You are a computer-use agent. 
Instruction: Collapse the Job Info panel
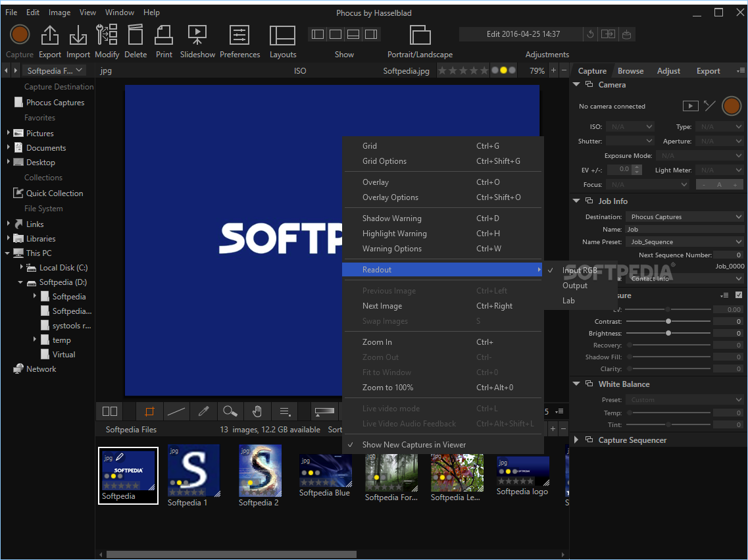point(576,201)
